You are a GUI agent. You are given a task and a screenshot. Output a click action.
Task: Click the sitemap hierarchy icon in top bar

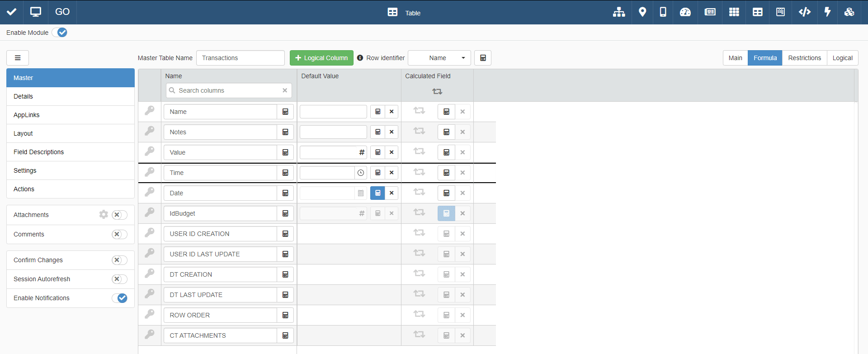point(618,12)
